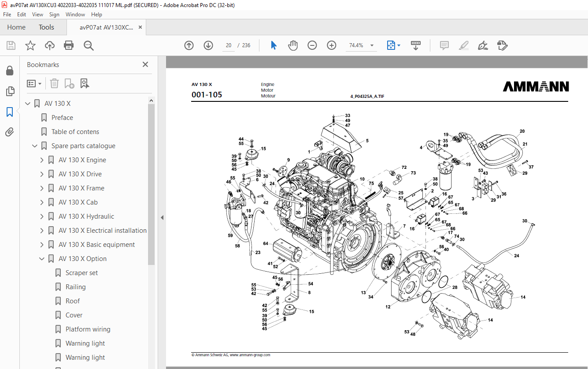Open the security lock panel icon
Image resolution: width=588 pixels, height=369 pixels.
pos(10,71)
